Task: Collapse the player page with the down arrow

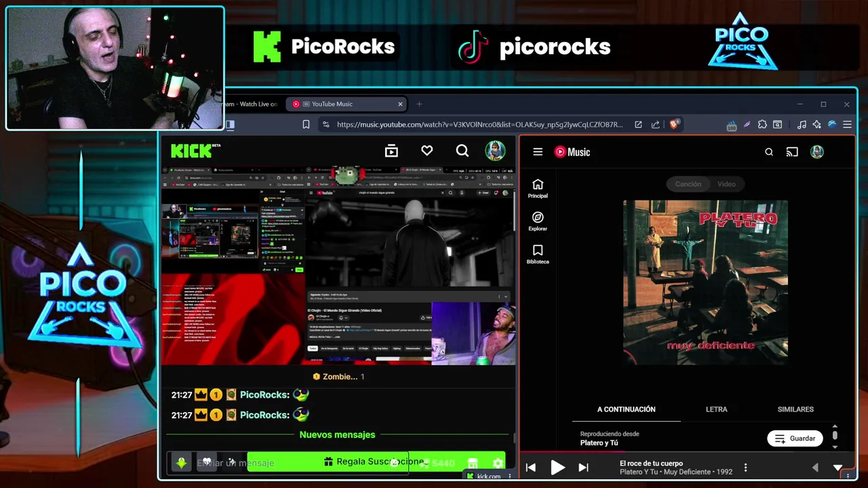Action: pyautogui.click(x=838, y=467)
